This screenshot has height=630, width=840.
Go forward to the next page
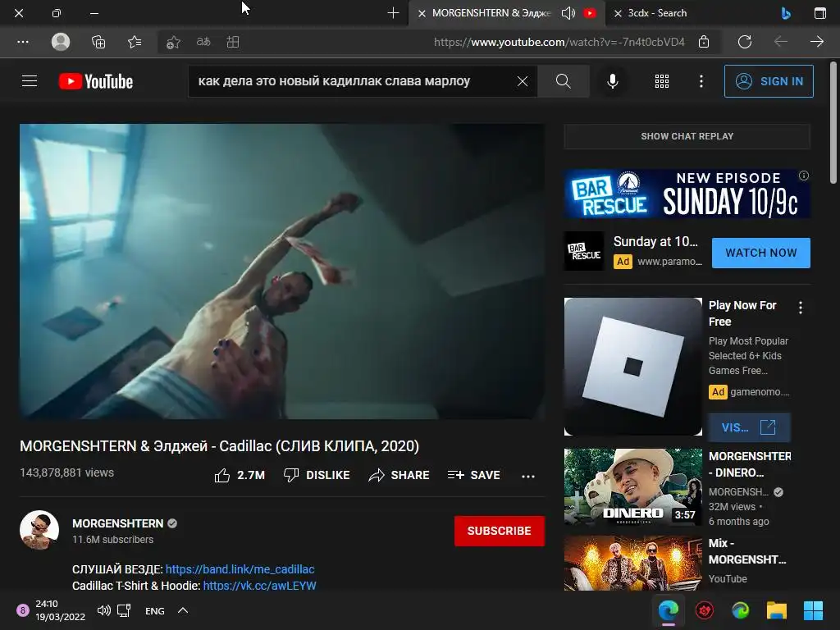(x=816, y=42)
